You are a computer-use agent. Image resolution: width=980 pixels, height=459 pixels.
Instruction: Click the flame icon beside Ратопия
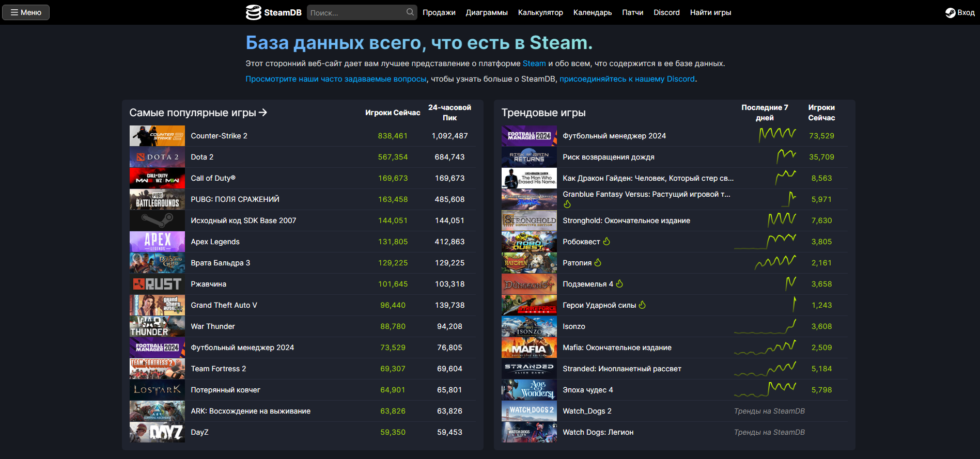pyautogui.click(x=598, y=263)
